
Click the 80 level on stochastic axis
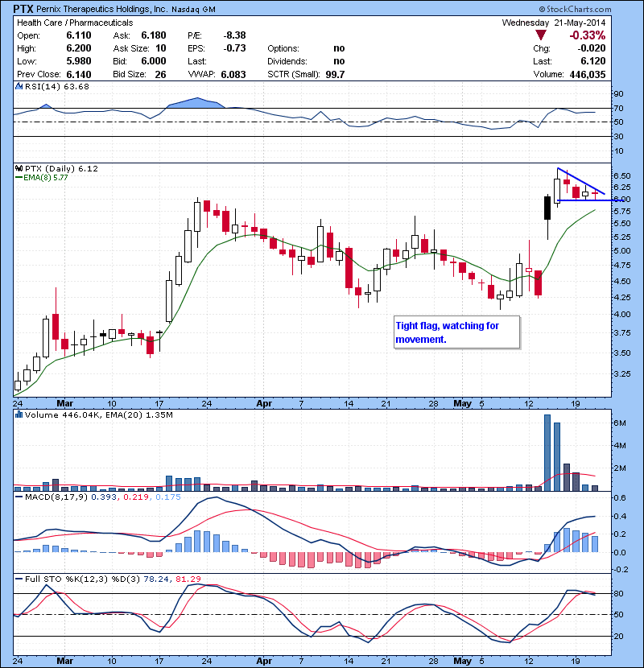click(x=618, y=593)
